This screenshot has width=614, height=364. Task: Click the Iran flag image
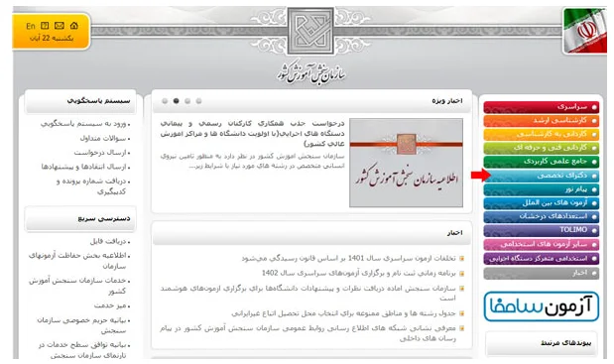click(x=584, y=31)
